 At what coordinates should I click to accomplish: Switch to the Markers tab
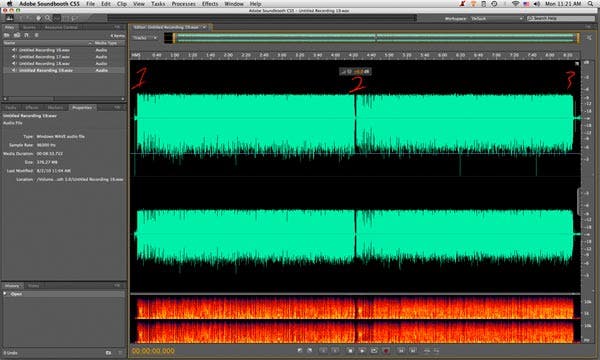coord(55,108)
